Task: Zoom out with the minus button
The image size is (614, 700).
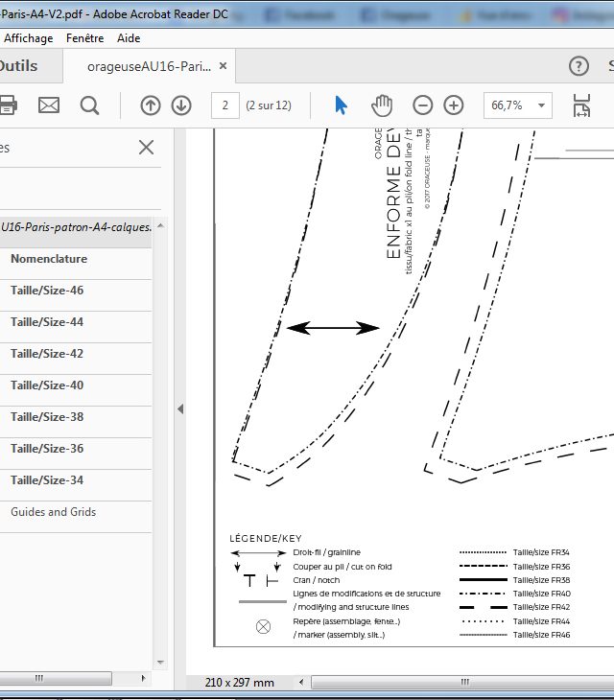Action: pos(422,105)
